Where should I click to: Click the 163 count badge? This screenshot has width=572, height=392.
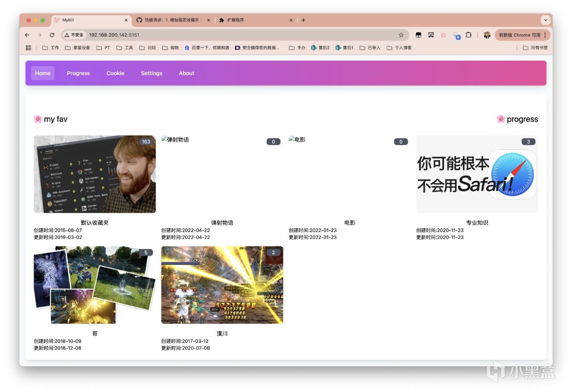[146, 142]
